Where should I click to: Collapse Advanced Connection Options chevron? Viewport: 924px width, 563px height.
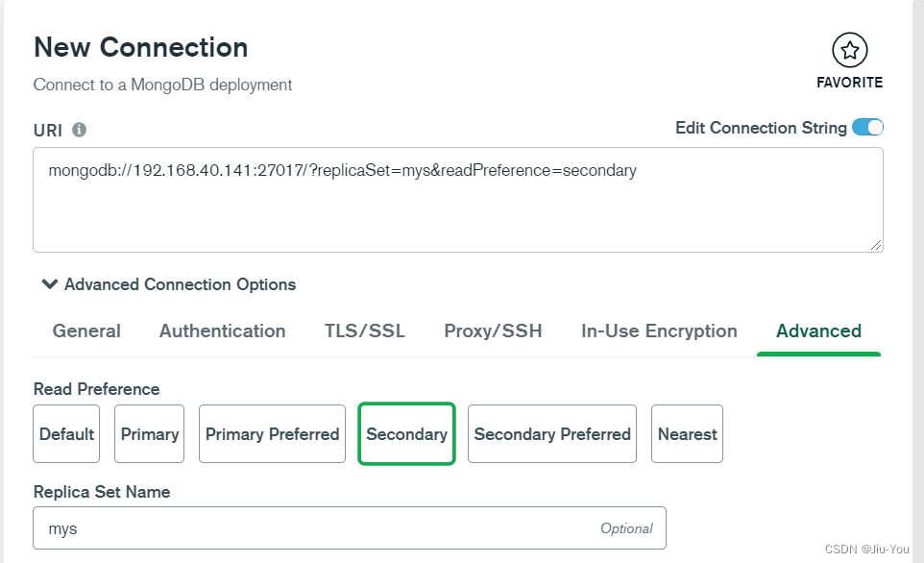(x=50, y=284)
